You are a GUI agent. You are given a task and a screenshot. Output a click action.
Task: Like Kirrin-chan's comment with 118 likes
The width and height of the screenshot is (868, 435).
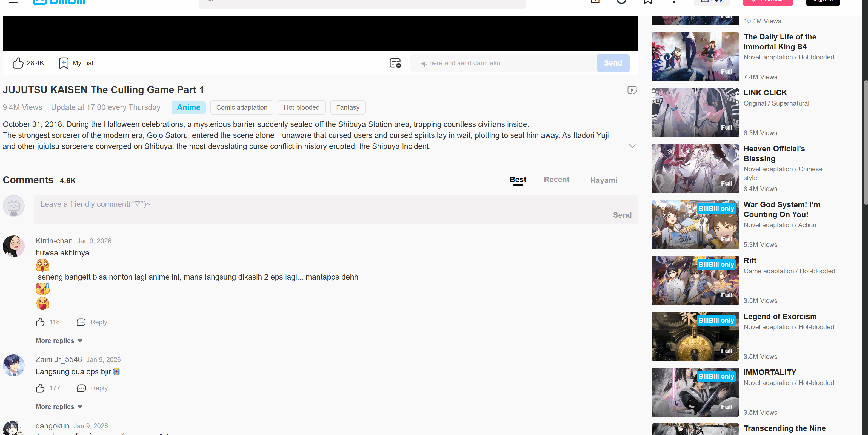point(40,322)
